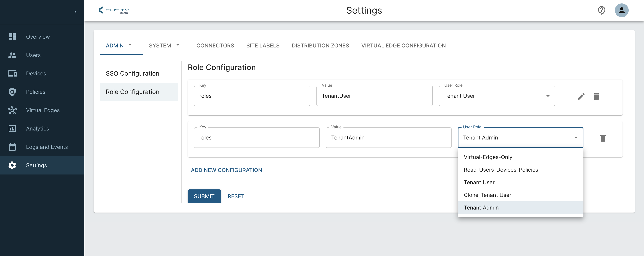Delete the TenantUser role configuration row
The height and width of the screenshot is (256, 644).
[596, 96]
